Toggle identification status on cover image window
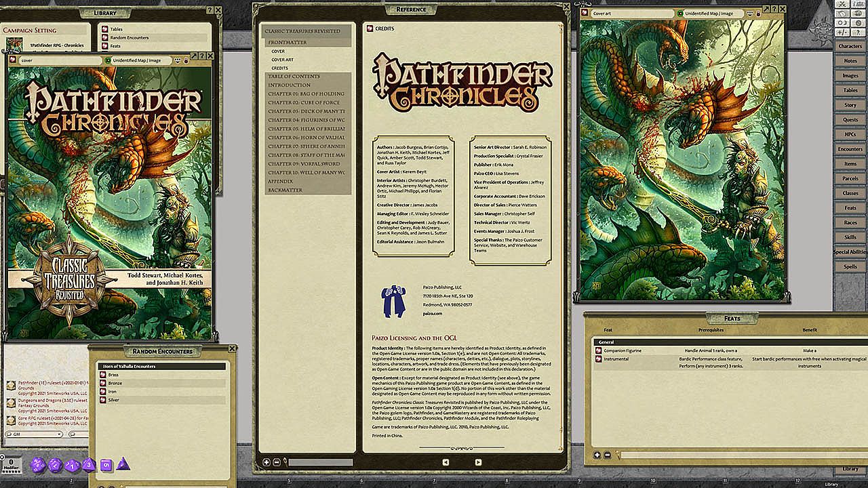This screenshot has height=488, width=868. (x=108, y=60)
